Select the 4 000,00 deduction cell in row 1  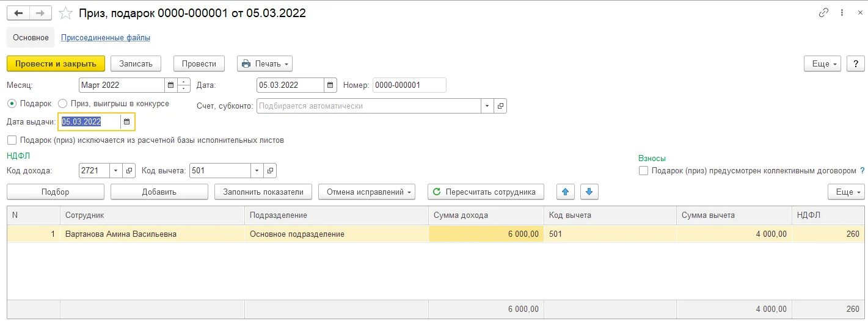[734, 234]
